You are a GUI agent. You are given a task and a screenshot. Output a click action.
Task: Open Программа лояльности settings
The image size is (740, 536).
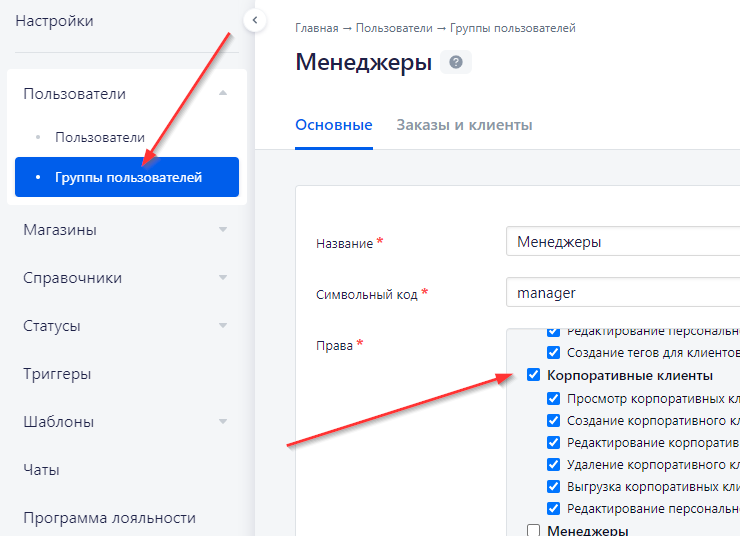tap(109, 517)
